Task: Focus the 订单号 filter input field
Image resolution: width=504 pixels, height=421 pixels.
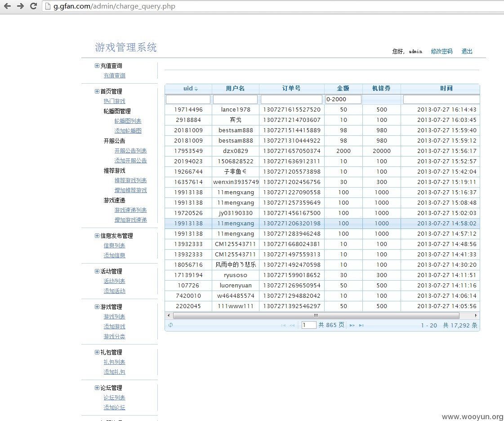Action: (x=291, y=99)
